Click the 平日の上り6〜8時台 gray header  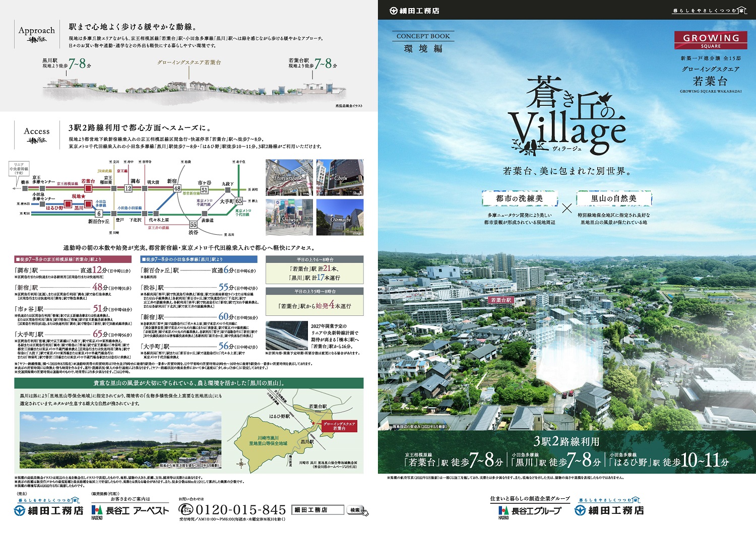point(314,259)
